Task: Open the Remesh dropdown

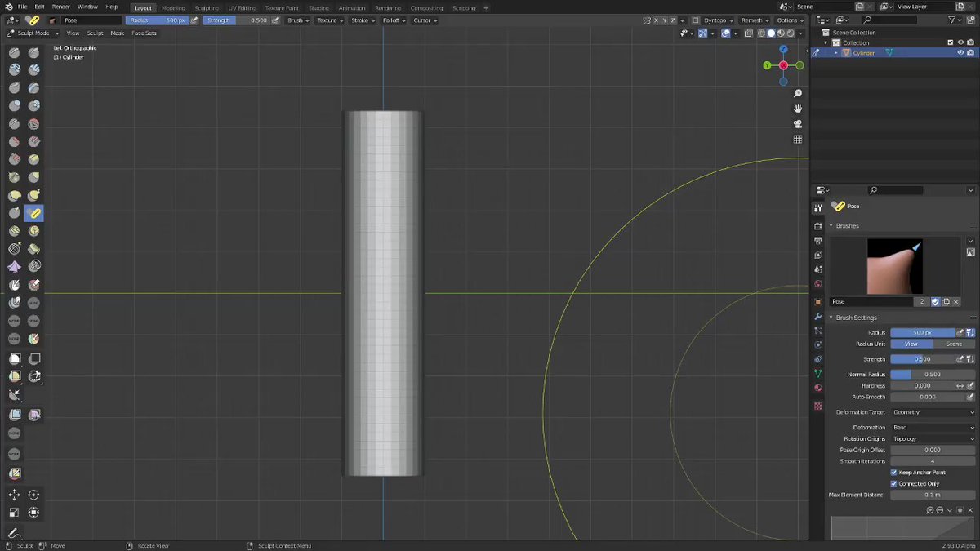Action: click(x=755, y=20)
